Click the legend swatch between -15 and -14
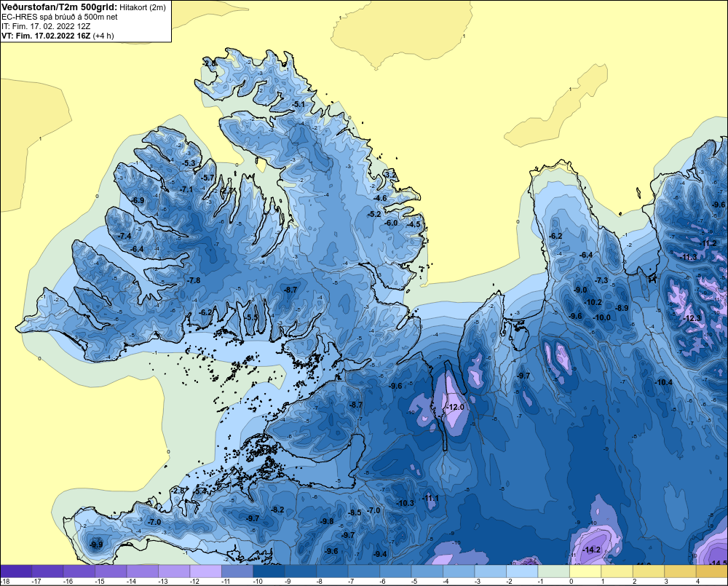This screenshot has height=586, width=728. click(111, 571)
